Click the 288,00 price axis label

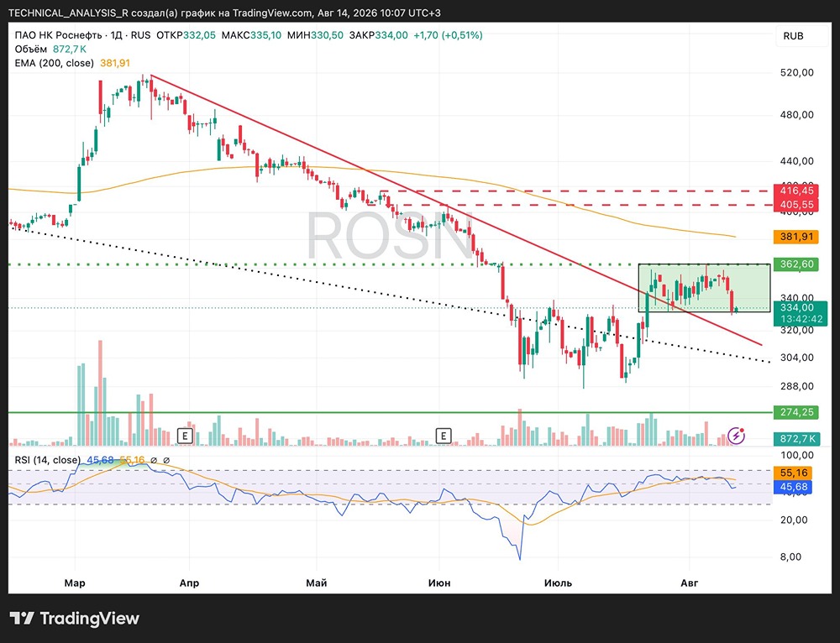pos(796,386)
